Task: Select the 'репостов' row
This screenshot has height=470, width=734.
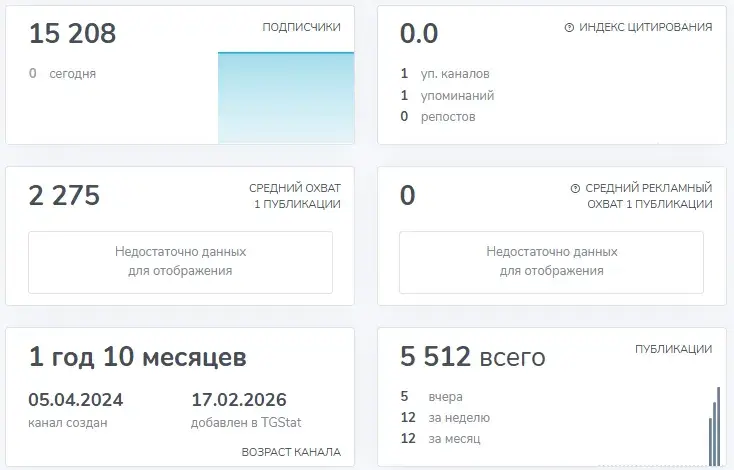Action: [438, 117]
